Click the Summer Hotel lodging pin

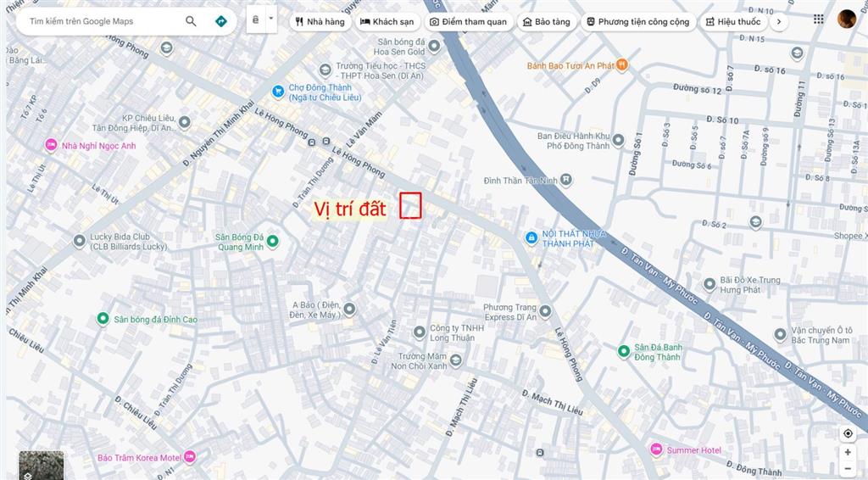[657, 449]
